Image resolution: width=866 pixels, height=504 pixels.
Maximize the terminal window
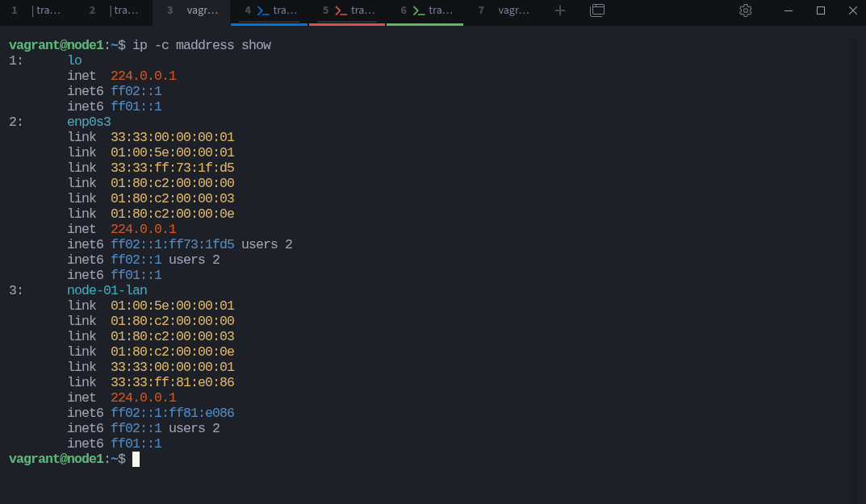click(821, 10)
